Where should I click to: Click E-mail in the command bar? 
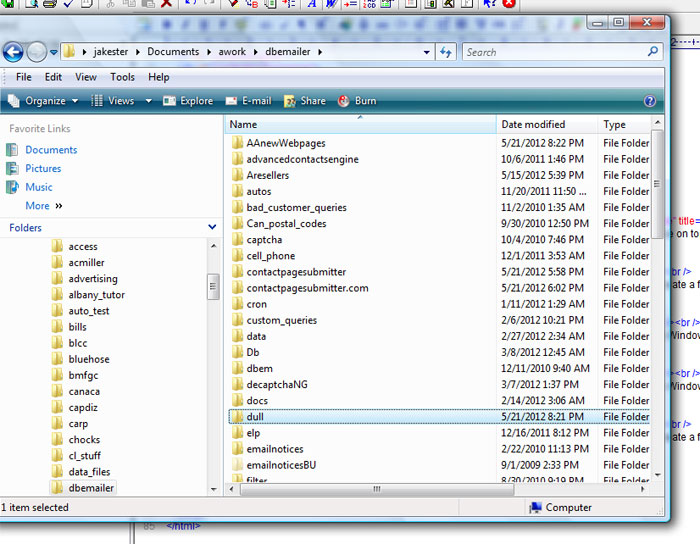click(249, 101)
